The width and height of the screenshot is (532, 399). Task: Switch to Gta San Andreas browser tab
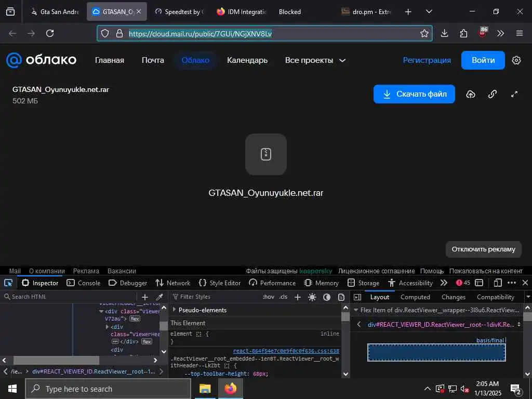[54, 12]
